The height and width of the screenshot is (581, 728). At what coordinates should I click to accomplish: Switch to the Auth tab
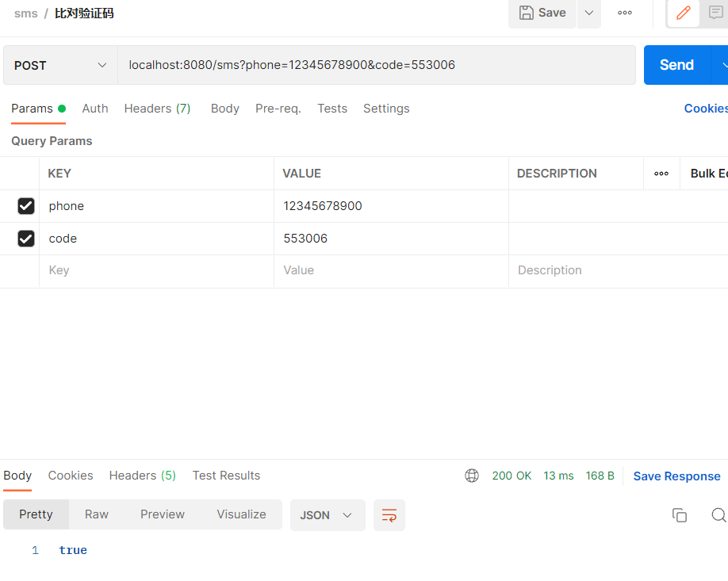pyautogui.click(x=95, y=109)
